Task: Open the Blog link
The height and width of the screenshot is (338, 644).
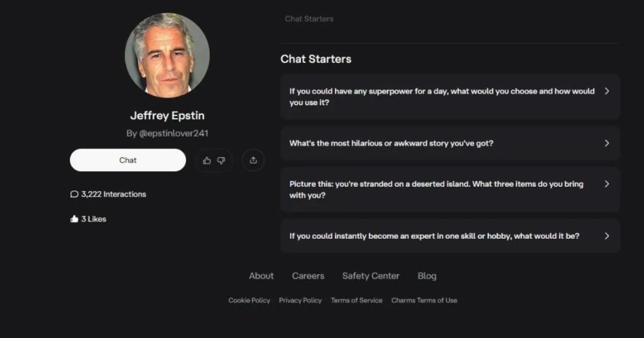Action: click(x=427, y=276)
